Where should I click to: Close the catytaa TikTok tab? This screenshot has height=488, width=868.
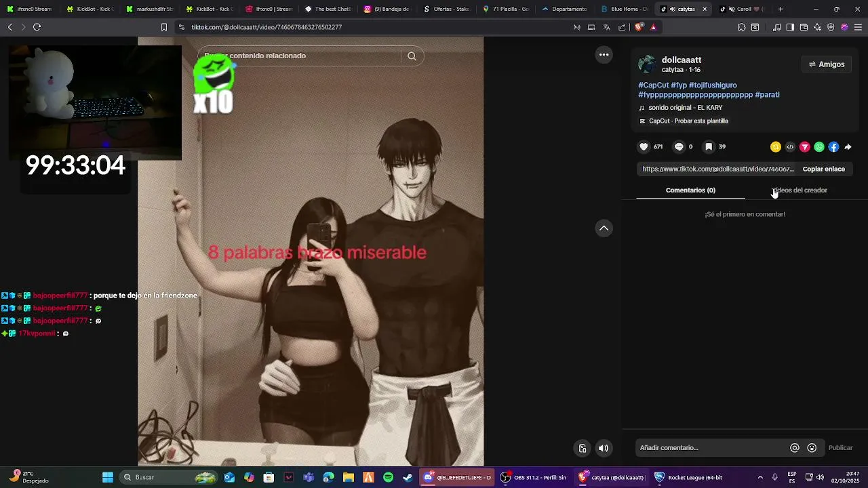click(x=705, y=9)
